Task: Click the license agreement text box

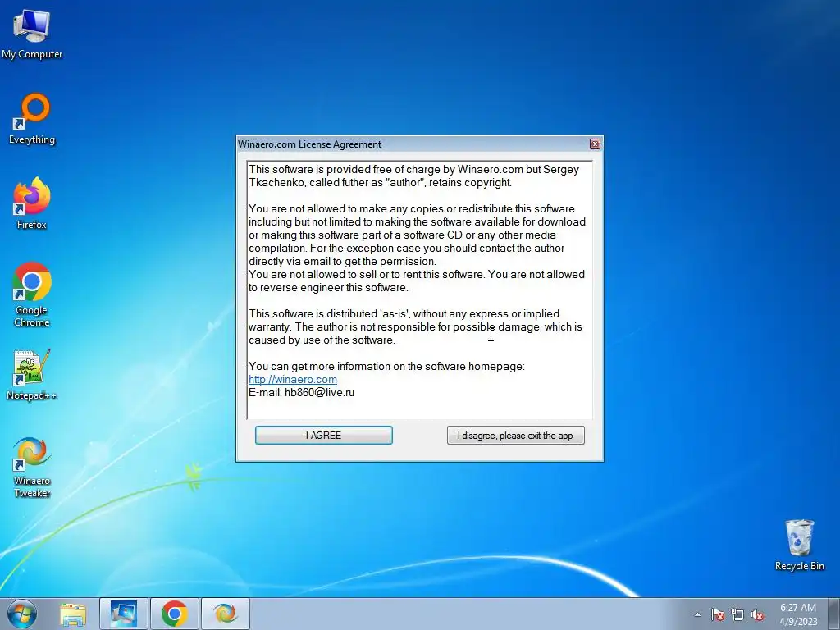Action: click(x=419, y=290)
